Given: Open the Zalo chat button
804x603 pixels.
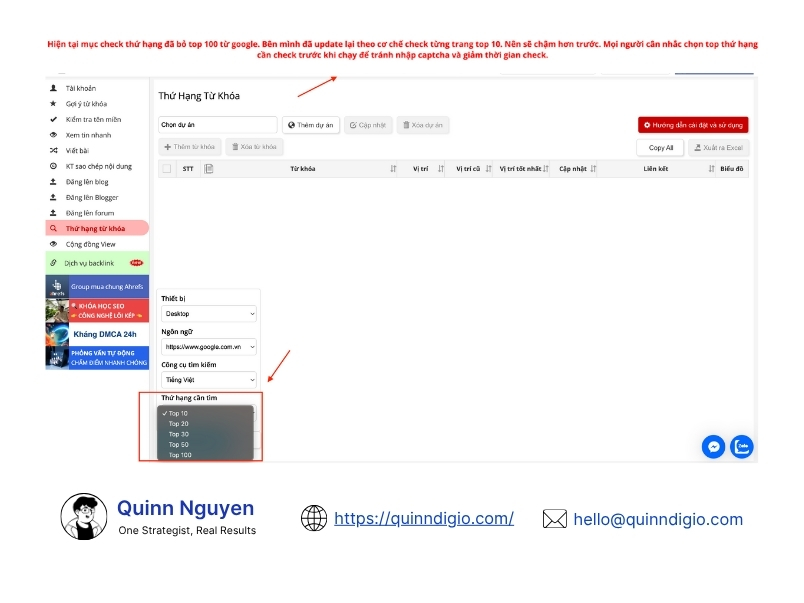Looking at the screenshot, I should [x=741, y=447].
